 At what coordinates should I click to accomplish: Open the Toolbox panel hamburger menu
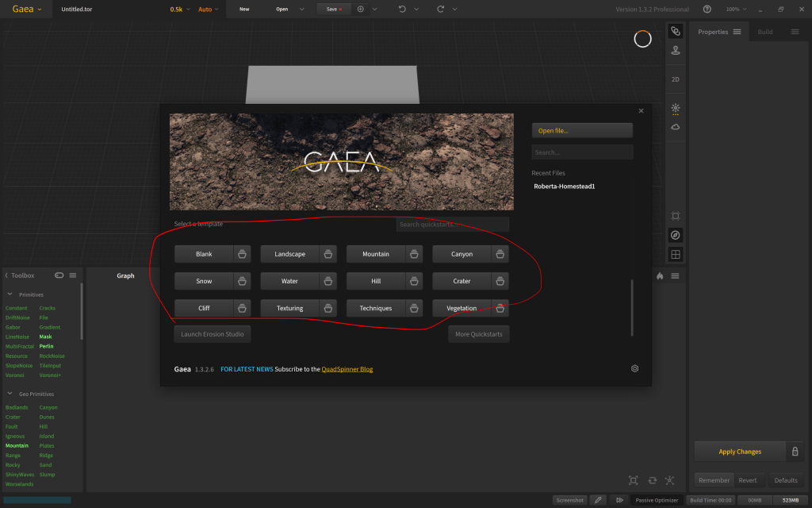(x=72, y=275)
